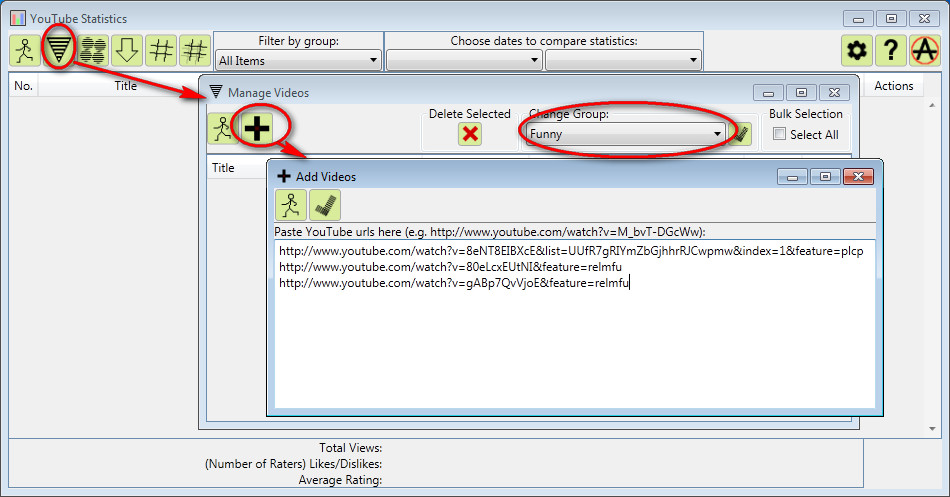The width and height of the screenshot is (950, 497).
Task: Click running man icon in Add Videos window
Action: (x=291, y=205)
